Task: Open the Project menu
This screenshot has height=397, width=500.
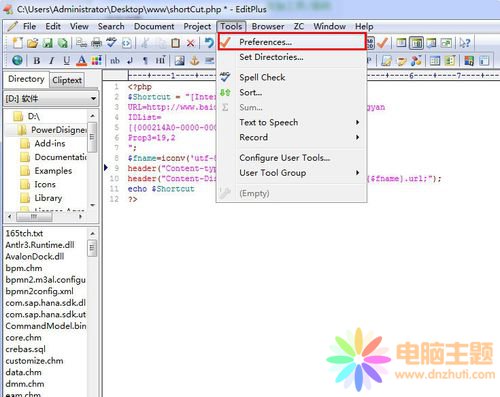Action: pyautogui.click(x=197, y=26)
